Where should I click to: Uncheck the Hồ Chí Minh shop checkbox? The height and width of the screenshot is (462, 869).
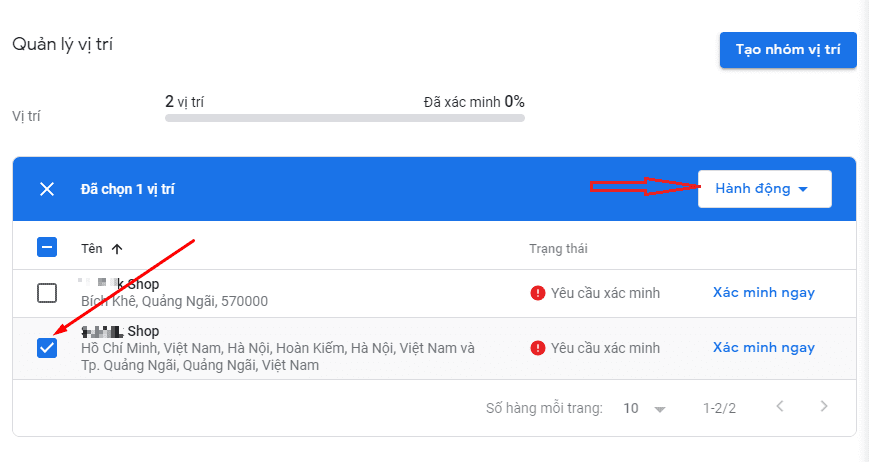click(x=47, y=348)
